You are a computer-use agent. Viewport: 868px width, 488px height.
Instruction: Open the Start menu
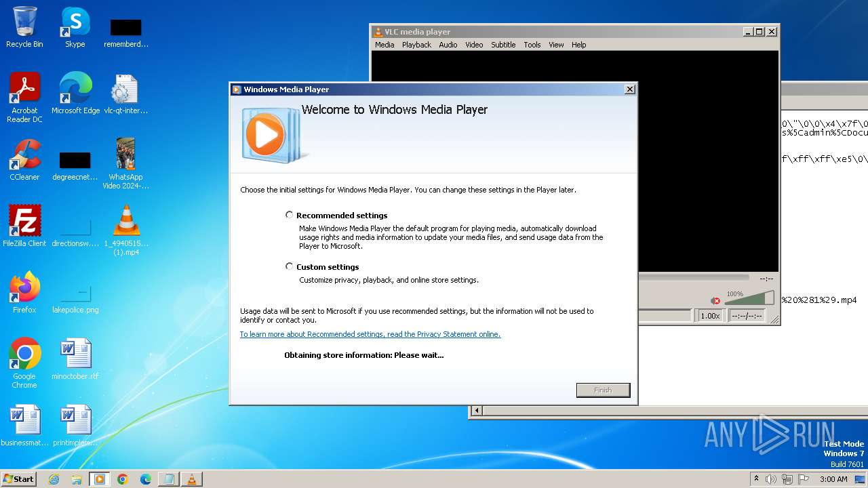pos(19,479)
